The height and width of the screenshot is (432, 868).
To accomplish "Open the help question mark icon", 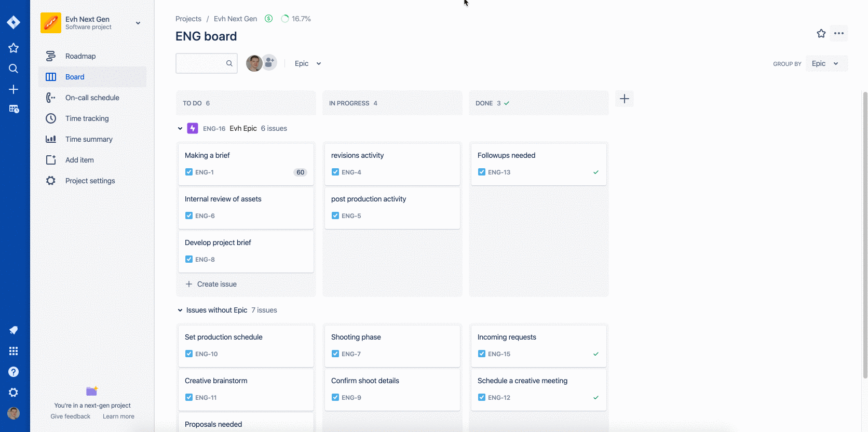I will (x=13, y=372).
